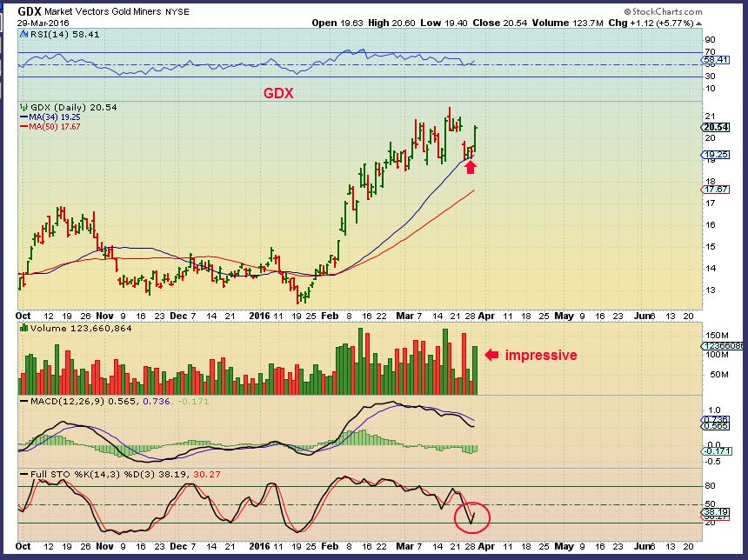Select the GDX ticker symbol in the title

(30, 11)
